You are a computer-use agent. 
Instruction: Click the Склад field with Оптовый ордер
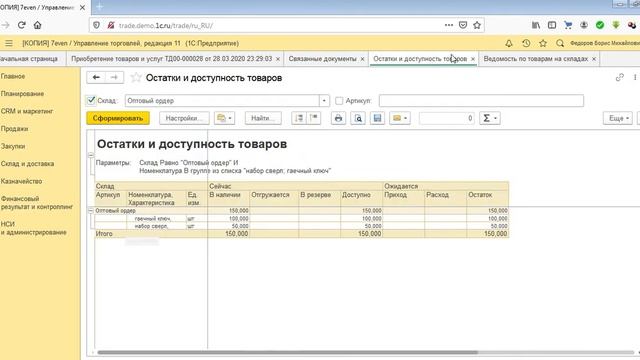point(222,101)
